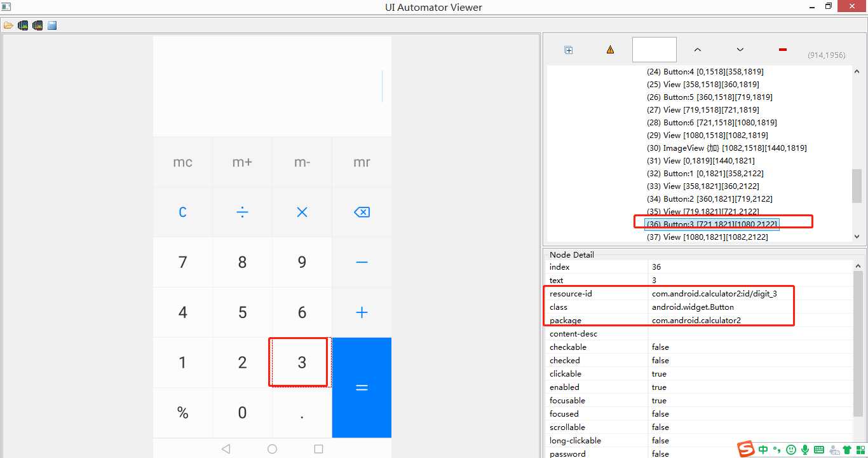Select tree node (28) Button:6

[x=712, y=123]
